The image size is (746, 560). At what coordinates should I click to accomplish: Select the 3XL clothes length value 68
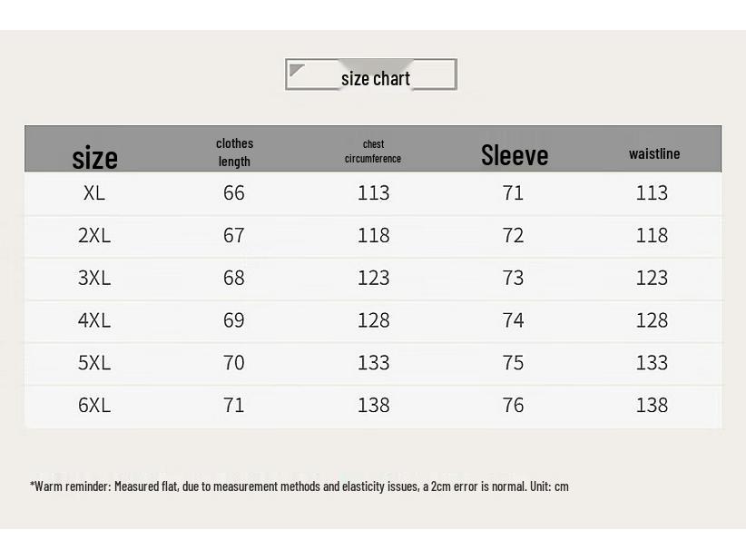click(233, 278)
